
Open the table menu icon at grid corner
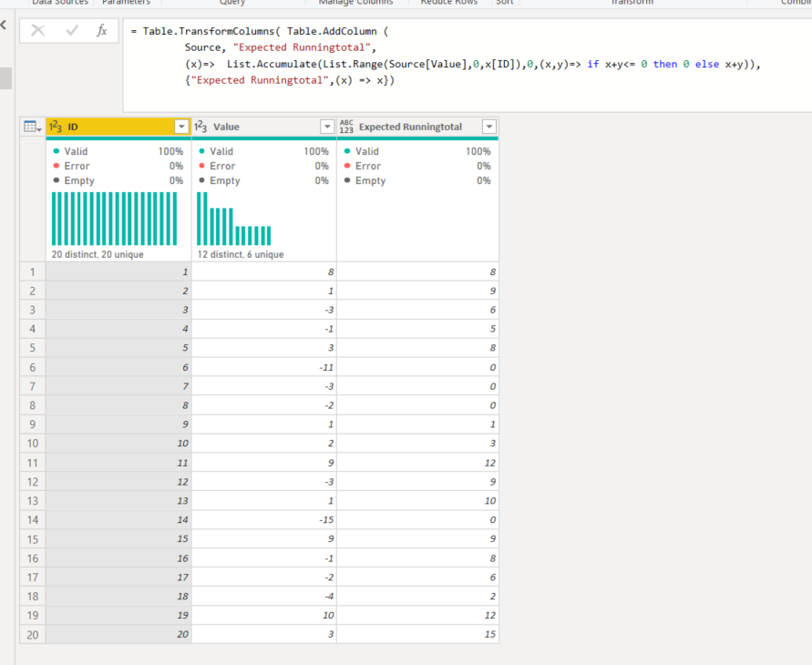[x=33, y=127]
